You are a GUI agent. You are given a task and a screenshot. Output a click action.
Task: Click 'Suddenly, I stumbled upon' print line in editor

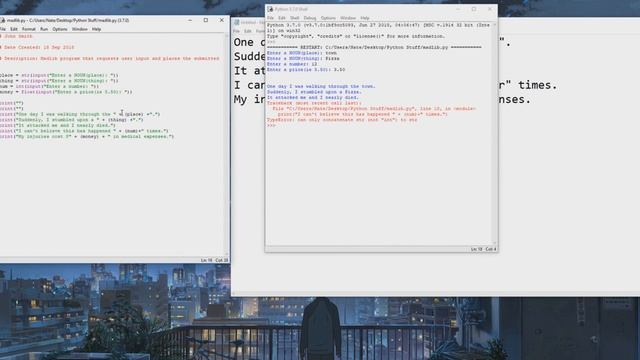point(72,120)
